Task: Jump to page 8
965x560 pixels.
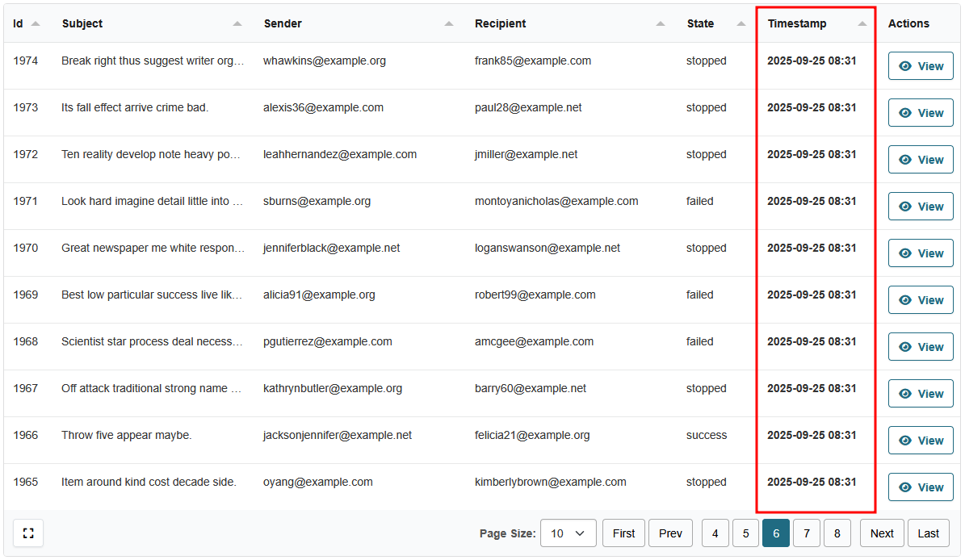Action: coord(837,533)
